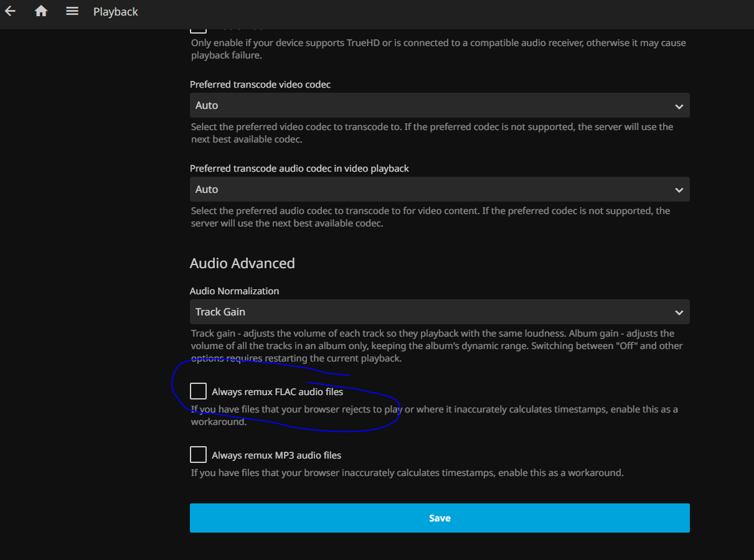Enable Always remux MP3 audio files checkbox
This screenshot has height=560, width=754.
(x=198, y=455)
